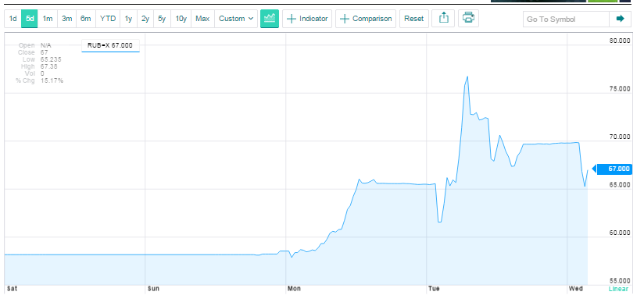
Task: Click the 67.000 price marker label
Action: coord(616,169)
